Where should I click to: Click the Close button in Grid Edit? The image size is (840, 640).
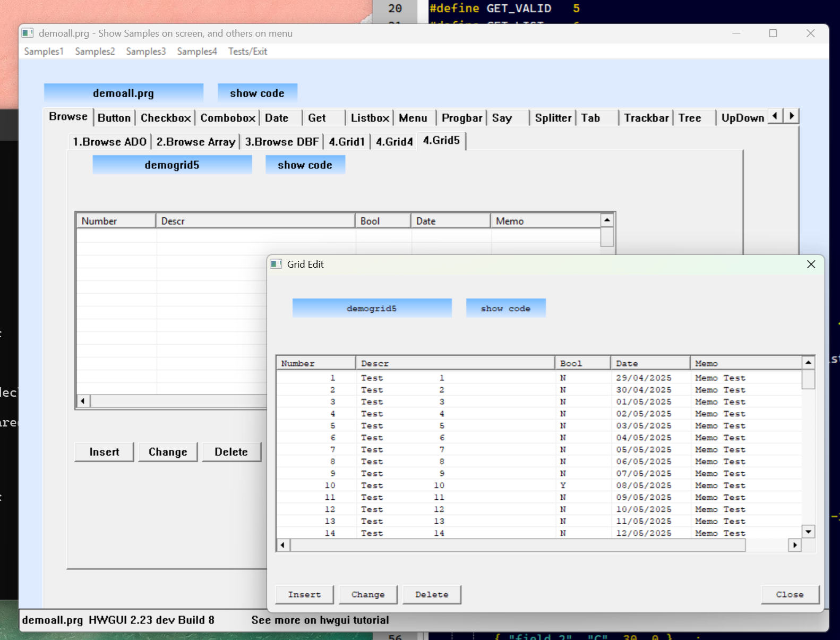tap(790, 595)
